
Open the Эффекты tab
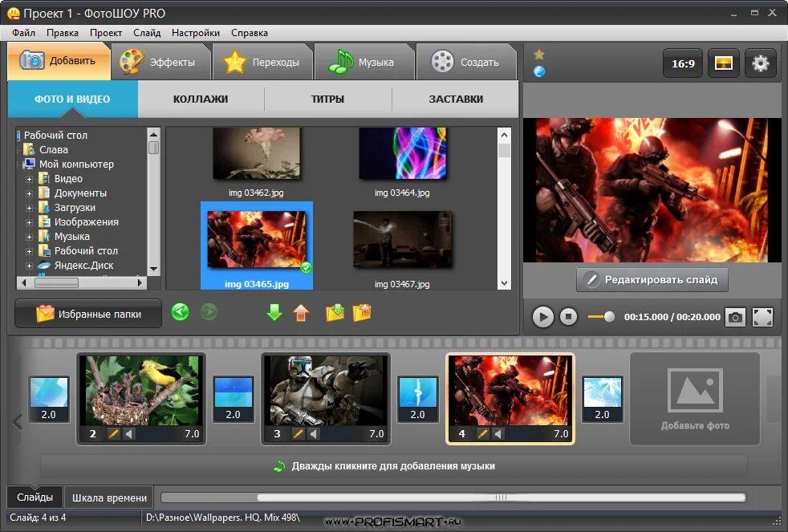click(x=160, y=63)
